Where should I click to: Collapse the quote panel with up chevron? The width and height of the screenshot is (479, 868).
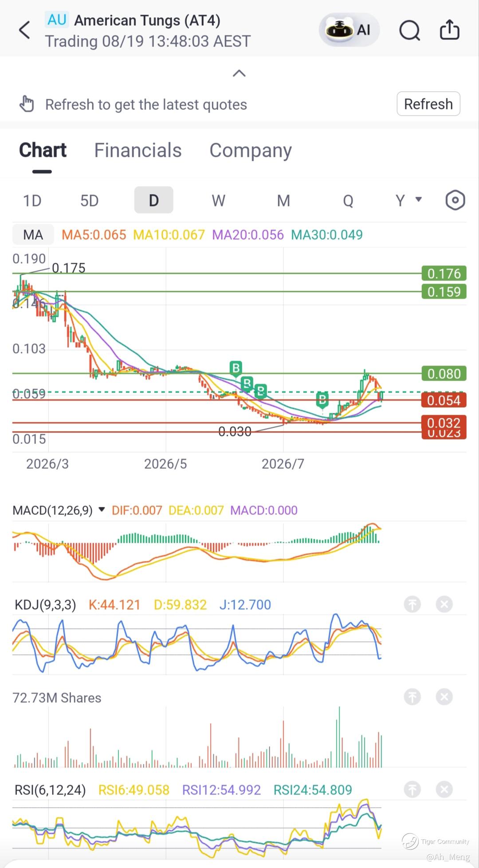tap(239, 73)
